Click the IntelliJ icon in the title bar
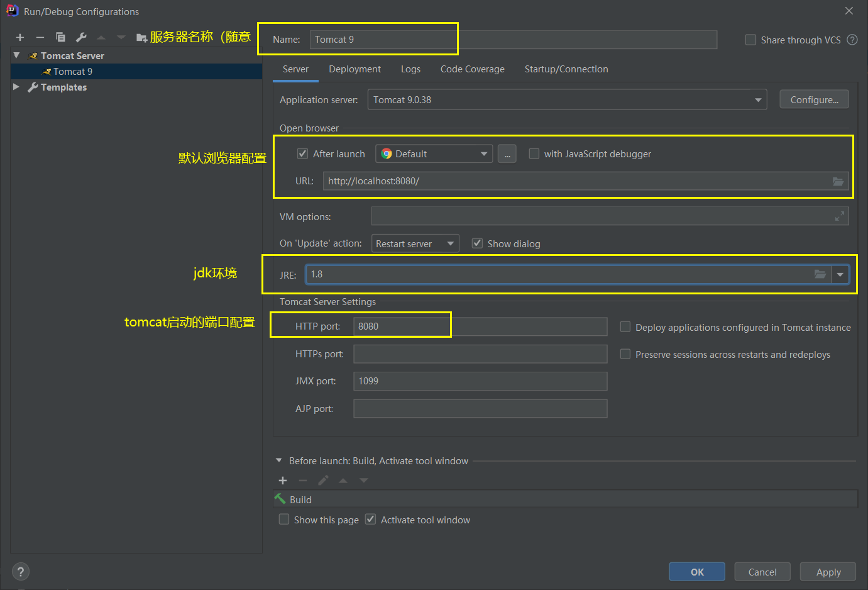 pyautogui.click(x=12, y=11)
